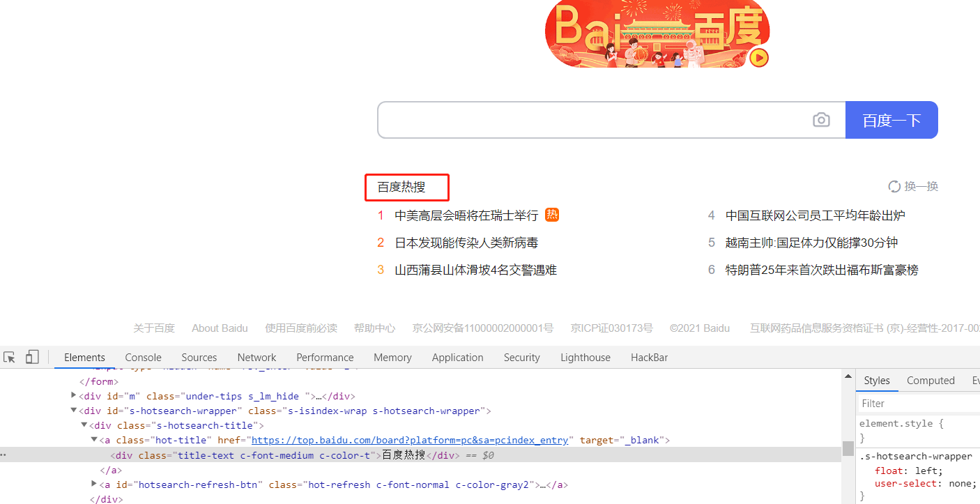Image resolution: width=980 pixels, height=504 pixels.
Task: Select the Styles pane tab
Action: pos(877,380)
